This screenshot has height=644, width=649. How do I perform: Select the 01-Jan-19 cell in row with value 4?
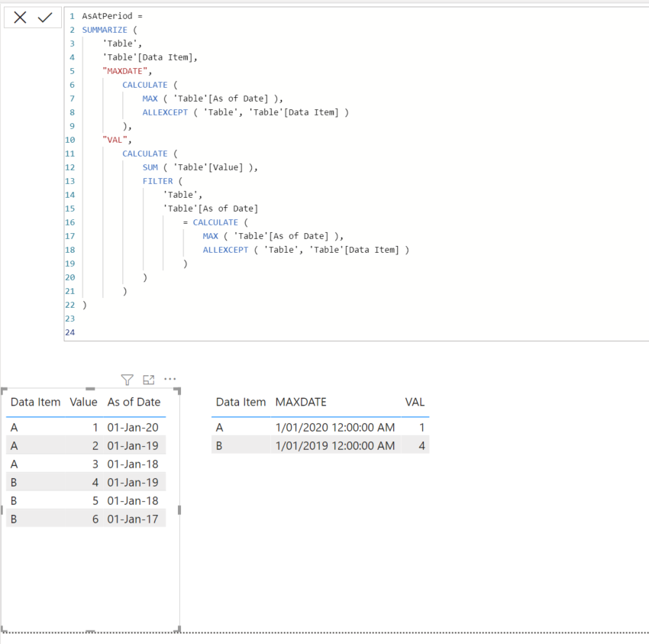pyautogui.click(x=133, y=482)
